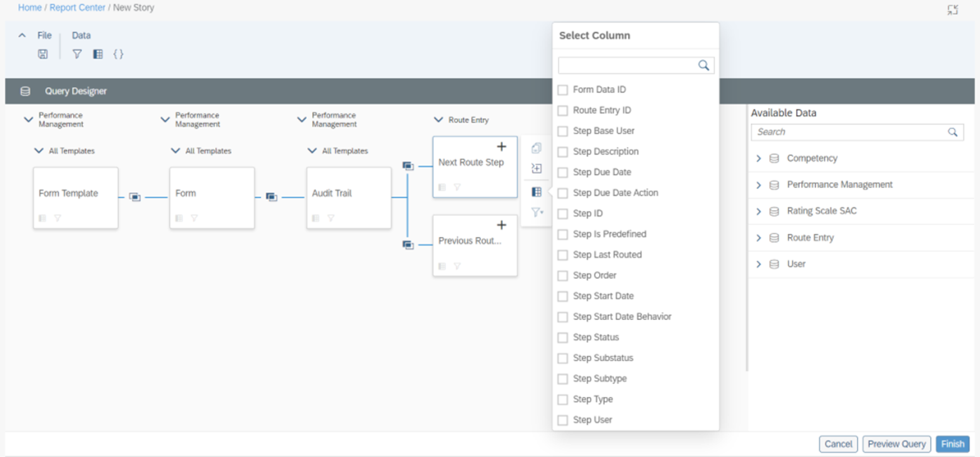Viewport: 980px width, 457px height.
Task: Select the Form Template table card
Action: (x=76, y=198)
